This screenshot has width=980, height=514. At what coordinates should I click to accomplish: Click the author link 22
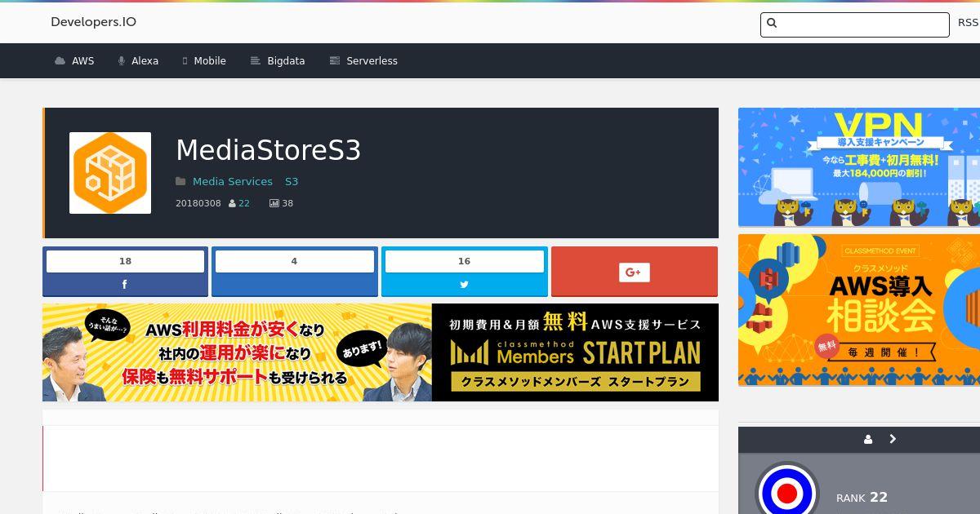[x=244, y=203]
